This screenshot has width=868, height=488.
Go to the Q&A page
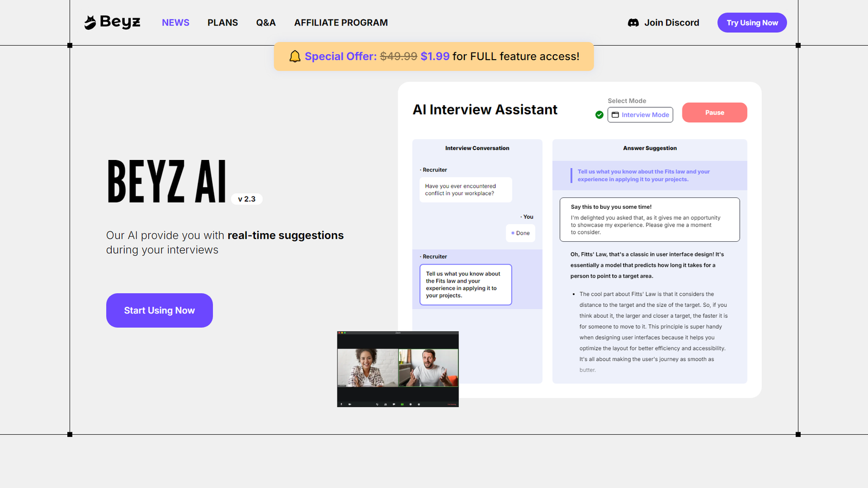(266, 23)
